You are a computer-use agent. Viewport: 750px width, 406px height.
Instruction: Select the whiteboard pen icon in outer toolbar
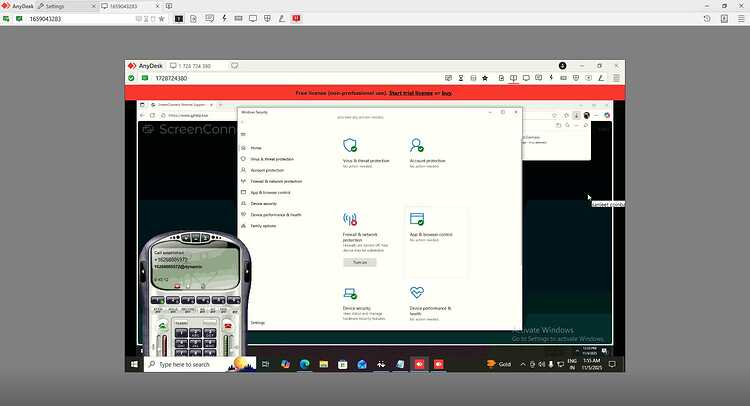point(282,19)
